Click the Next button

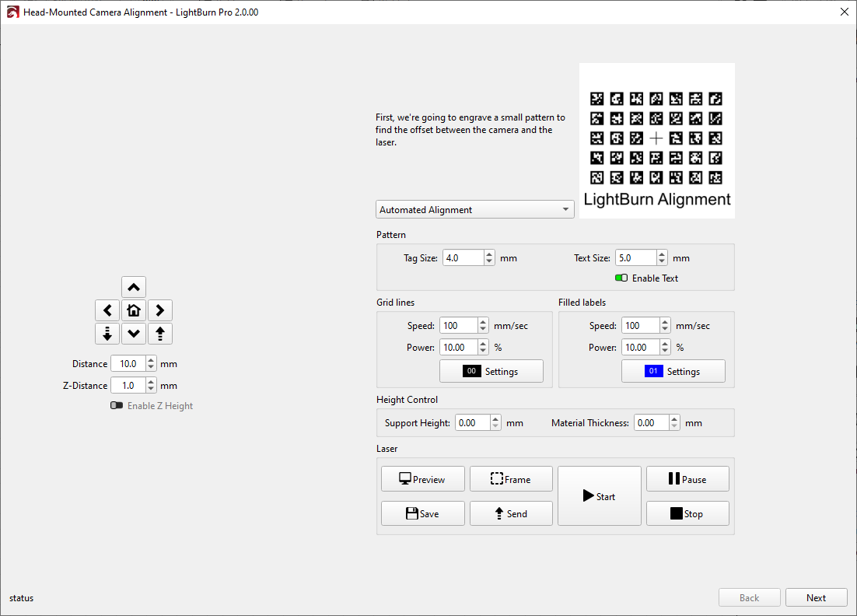816,597
